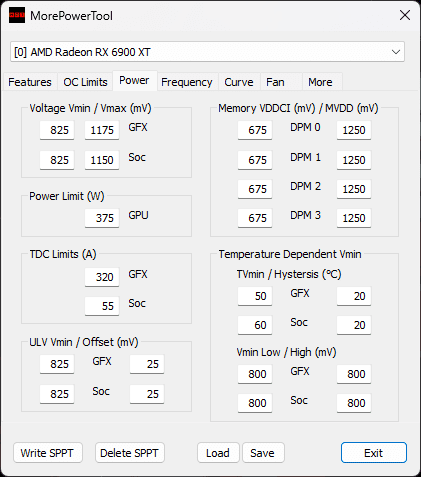Select the TDC Limits Soc field
Viewport: 421px width, 477px height.
[102, 306]
